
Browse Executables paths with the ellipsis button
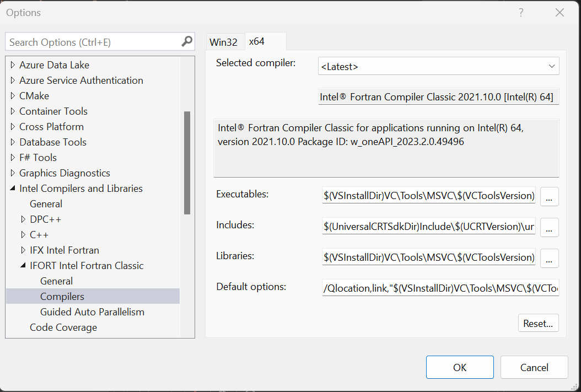point(550,196)
